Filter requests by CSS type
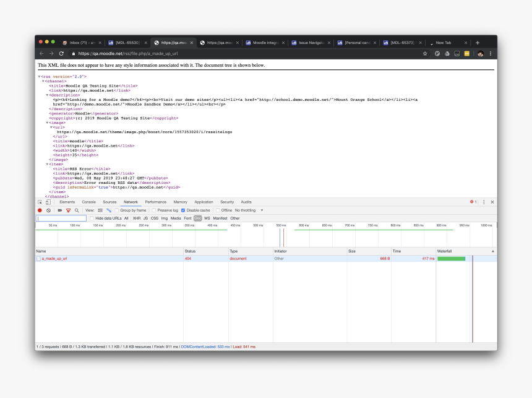 tap(155, 218)
